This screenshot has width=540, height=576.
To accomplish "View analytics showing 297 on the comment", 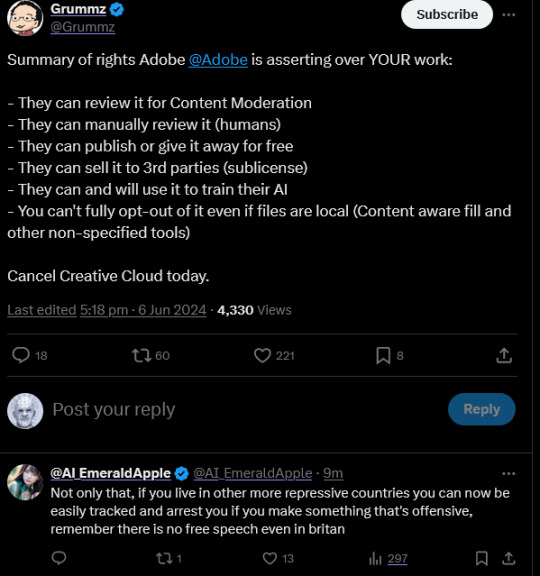I will click(x=388, y=559).
